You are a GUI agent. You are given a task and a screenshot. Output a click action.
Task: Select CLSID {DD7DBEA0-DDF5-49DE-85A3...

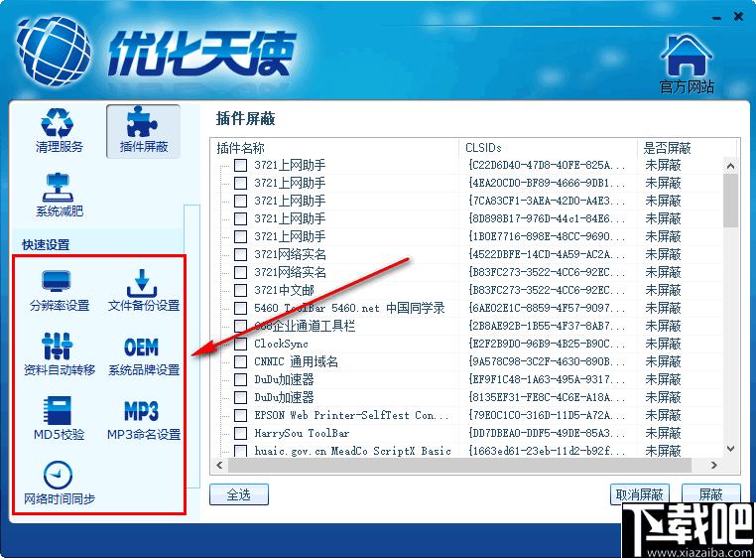point(547,433)
